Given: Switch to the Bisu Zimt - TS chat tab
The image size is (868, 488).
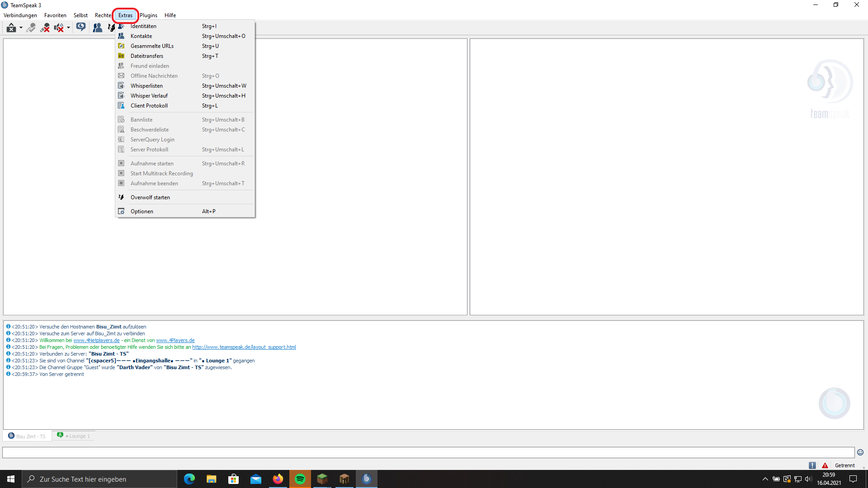Looking at the screenshot, I should point(27,436).
